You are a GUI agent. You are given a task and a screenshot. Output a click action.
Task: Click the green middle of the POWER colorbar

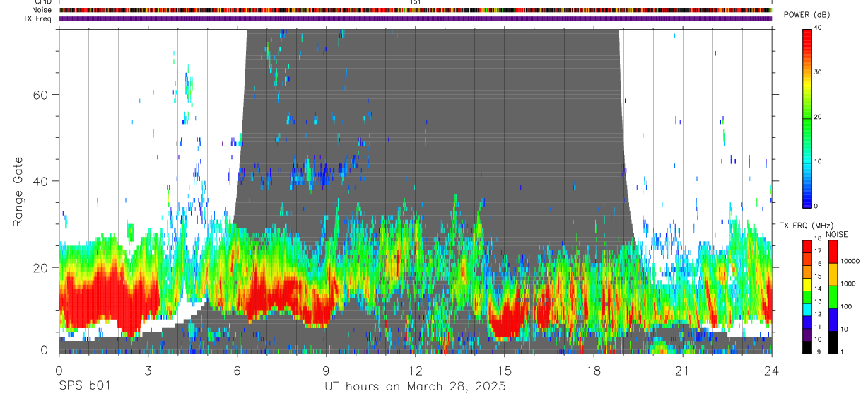[x=807, y=117]
